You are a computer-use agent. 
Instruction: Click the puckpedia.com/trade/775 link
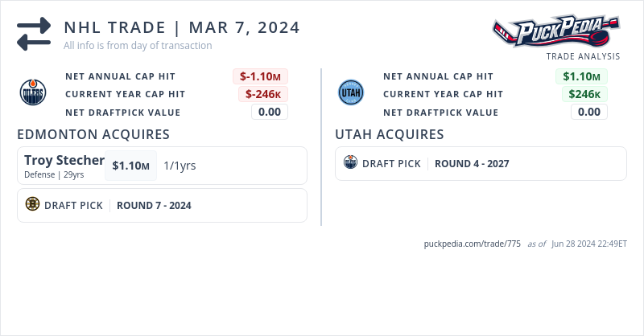472,244
